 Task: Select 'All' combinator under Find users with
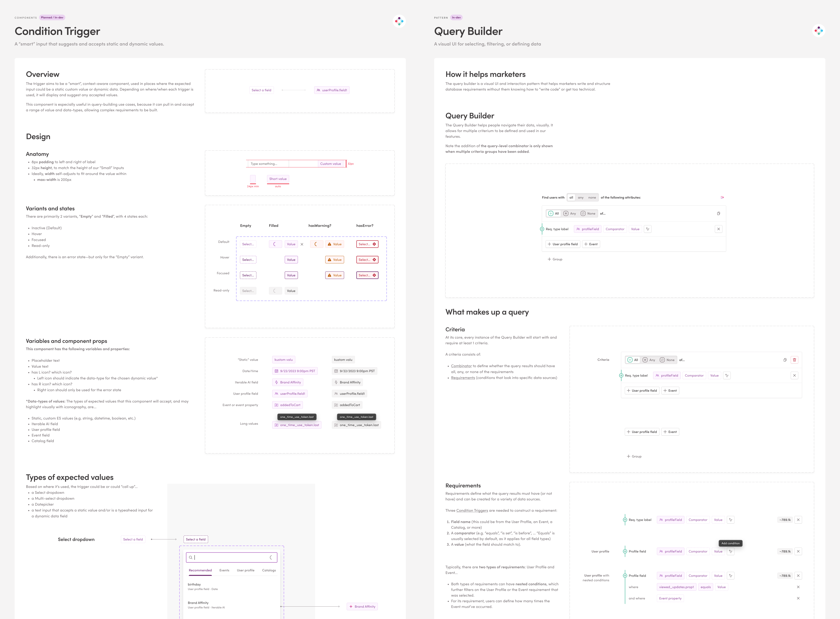point(554,214)
